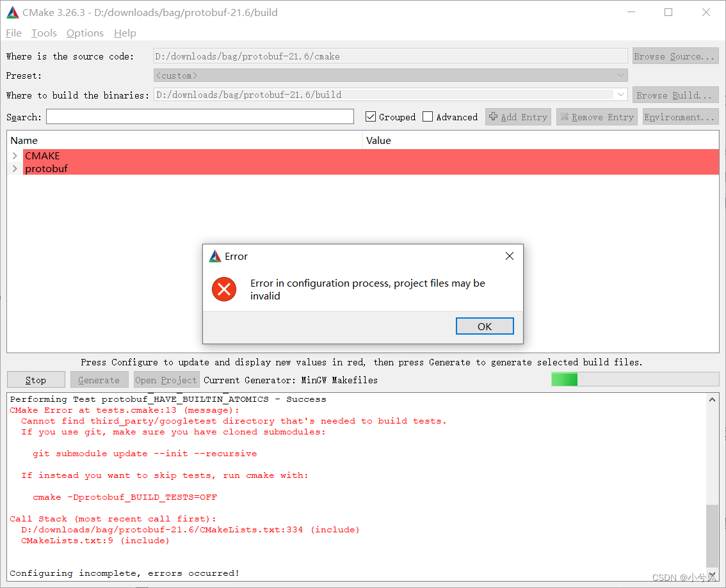726x588 pixels.
Task: Open the File menu
Action: 13,33
